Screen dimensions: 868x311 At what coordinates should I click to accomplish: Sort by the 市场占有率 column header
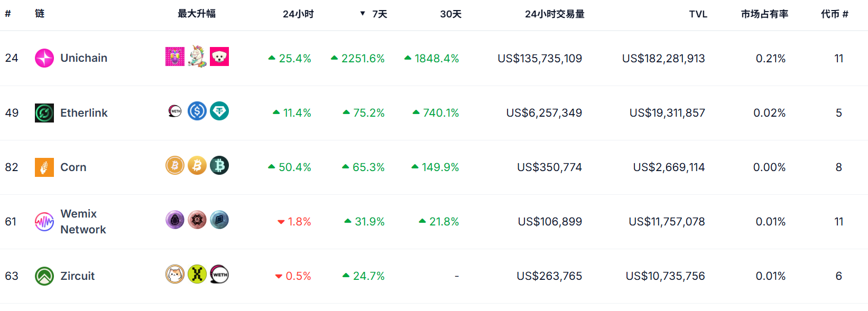pos(764,14)
